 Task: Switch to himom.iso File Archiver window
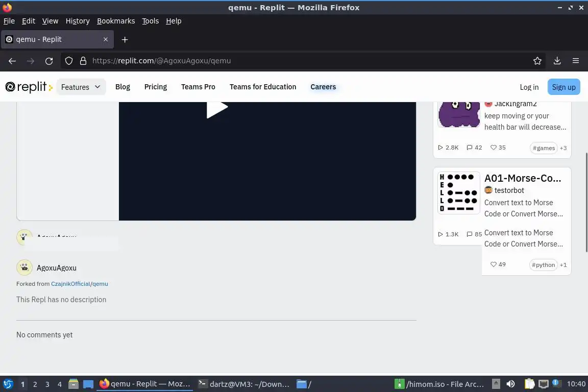click(439, 384)
